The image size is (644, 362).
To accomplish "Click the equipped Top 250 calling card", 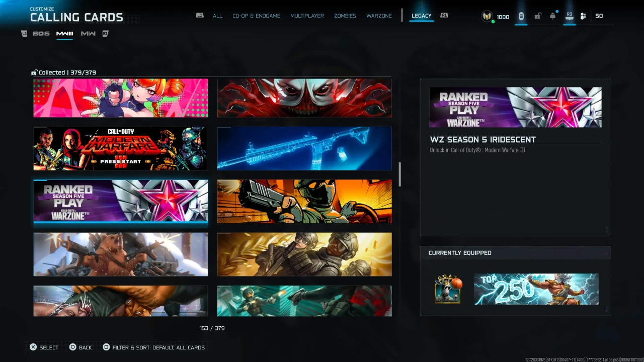I will click(x=536, y=289).
